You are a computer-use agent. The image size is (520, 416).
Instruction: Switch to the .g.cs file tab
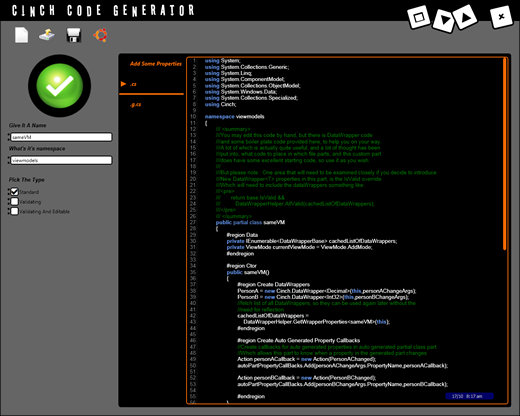click(136, 105)
